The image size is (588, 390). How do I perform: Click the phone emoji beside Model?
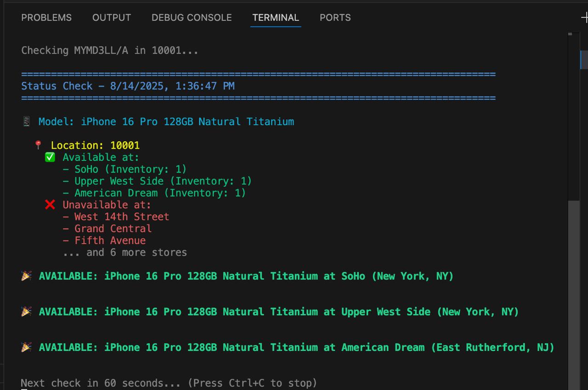coord(26,122)
